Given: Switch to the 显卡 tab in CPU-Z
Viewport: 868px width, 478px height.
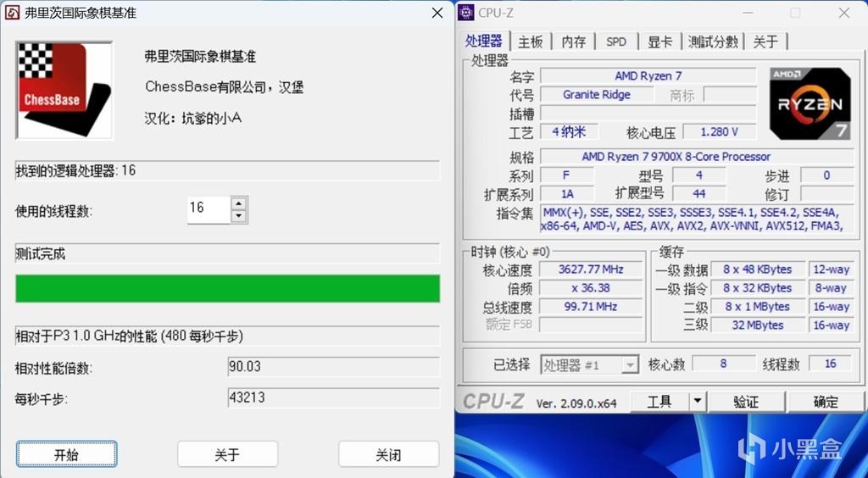Looking at the screenshot, I should click(659, 42).
